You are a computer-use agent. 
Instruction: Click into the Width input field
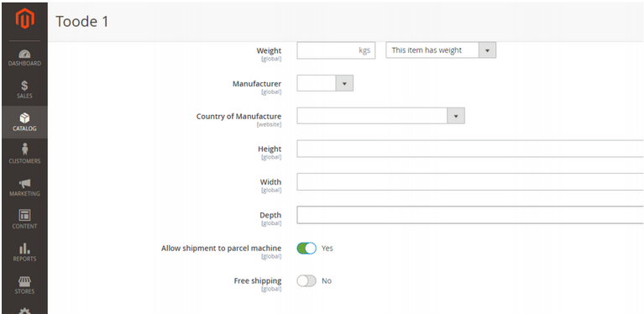pos(470,182)
